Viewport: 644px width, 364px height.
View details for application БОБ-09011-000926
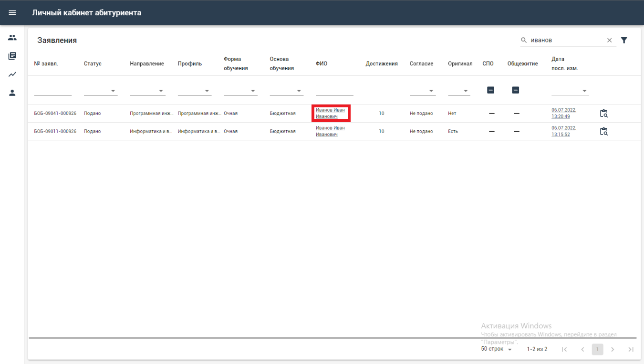[x=604, y=132]
